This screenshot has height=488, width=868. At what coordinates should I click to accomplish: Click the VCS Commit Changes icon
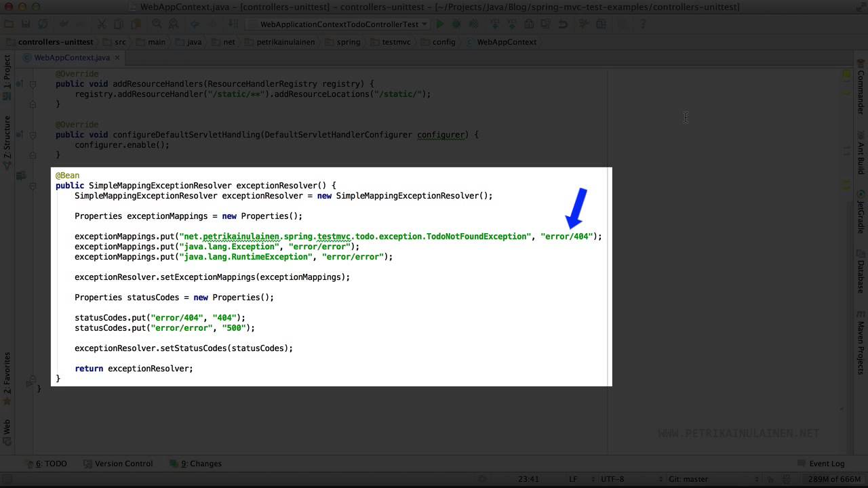click(x=512, y=24)
